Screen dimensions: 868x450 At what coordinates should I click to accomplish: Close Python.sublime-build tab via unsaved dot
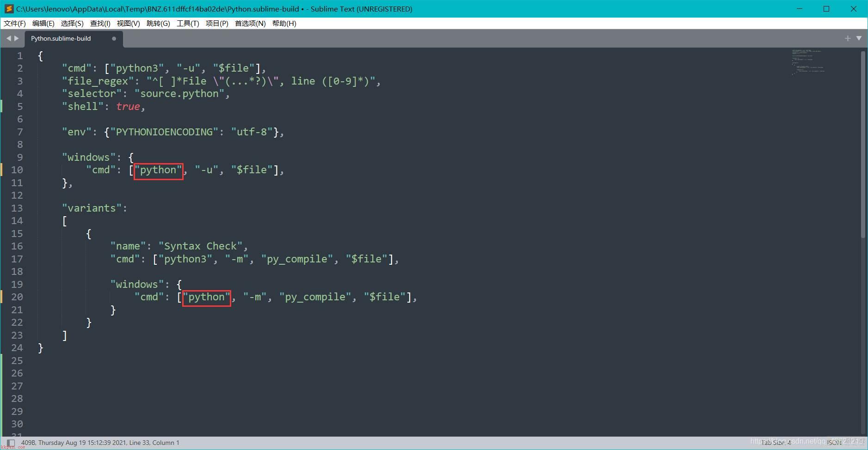tap(114, 39)
